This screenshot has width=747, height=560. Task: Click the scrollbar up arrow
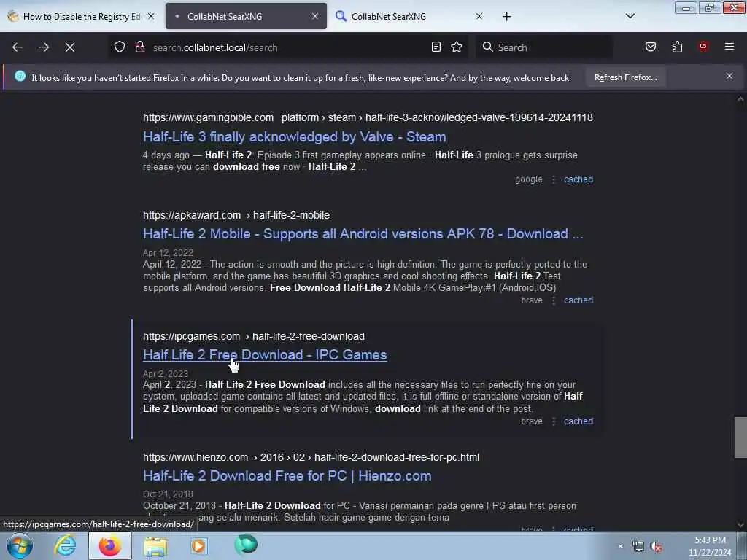coord(740,99)
